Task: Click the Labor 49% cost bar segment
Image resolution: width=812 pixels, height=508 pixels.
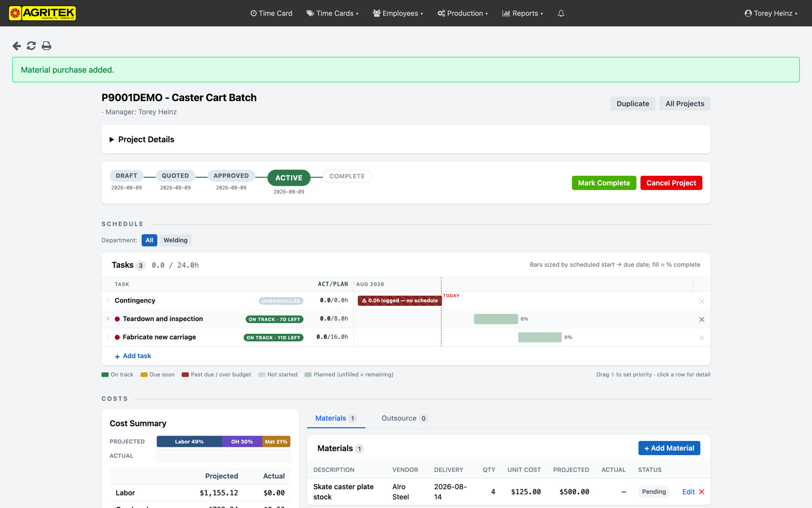Action: coord(189,441)
